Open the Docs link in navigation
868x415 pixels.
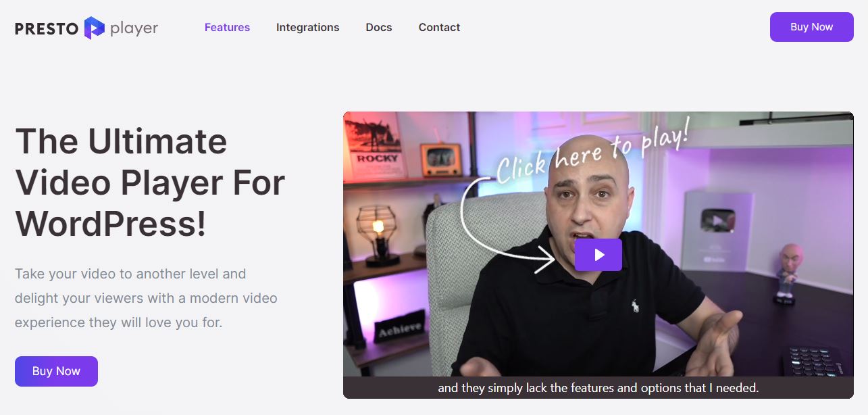point(379,28)
